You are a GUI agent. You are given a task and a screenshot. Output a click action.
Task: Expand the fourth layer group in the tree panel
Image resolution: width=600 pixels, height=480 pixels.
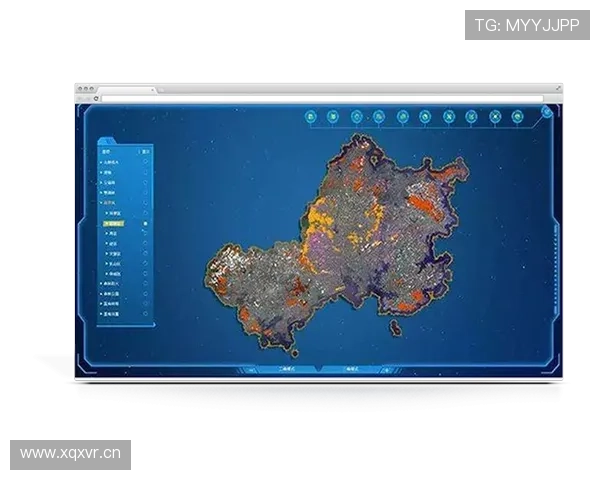tap(101, 193)
